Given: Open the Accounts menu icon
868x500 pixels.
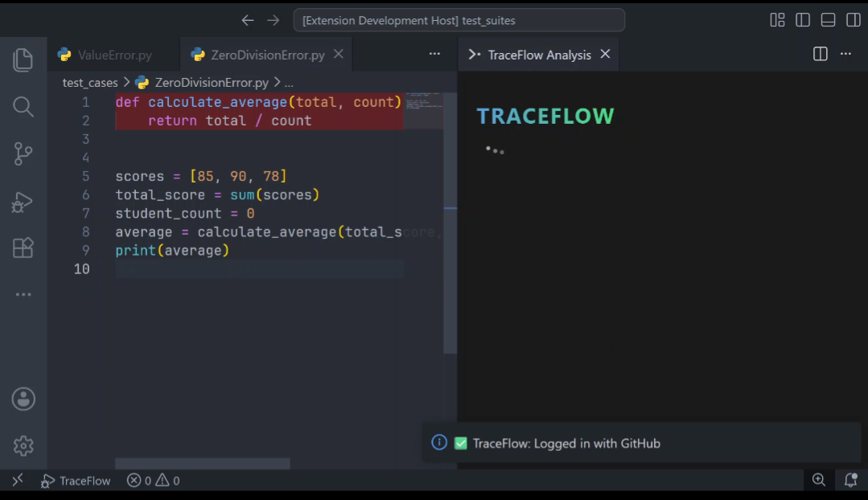Looking at the screenshot, I should (x=23, y=399).
